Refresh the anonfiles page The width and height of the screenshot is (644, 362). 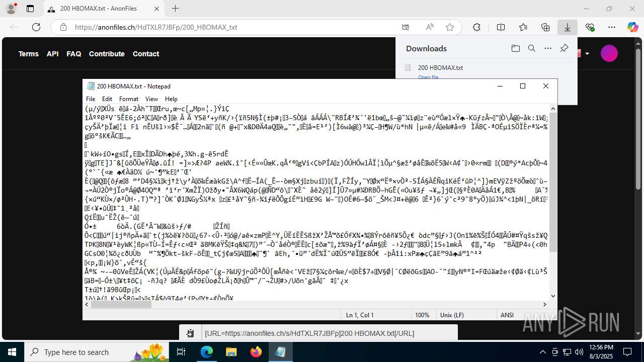[36, 27]
